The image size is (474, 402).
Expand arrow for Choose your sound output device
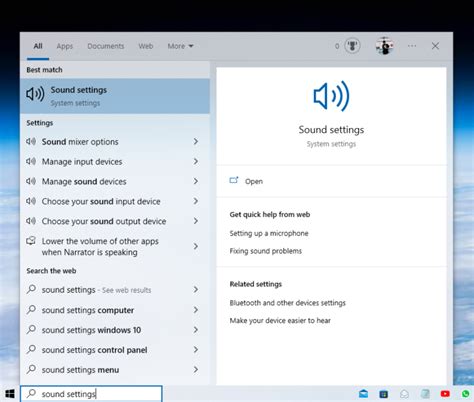196,221
